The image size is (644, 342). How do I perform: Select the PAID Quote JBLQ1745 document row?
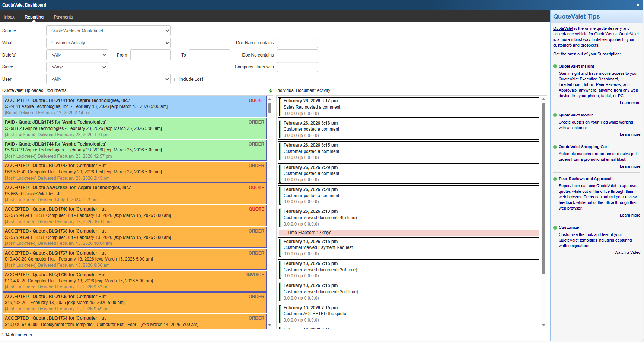point(134,128)
